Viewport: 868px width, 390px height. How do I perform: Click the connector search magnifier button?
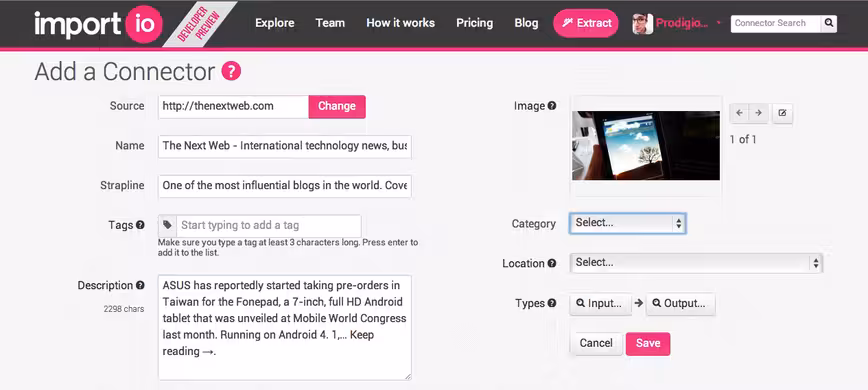point(829,23)
